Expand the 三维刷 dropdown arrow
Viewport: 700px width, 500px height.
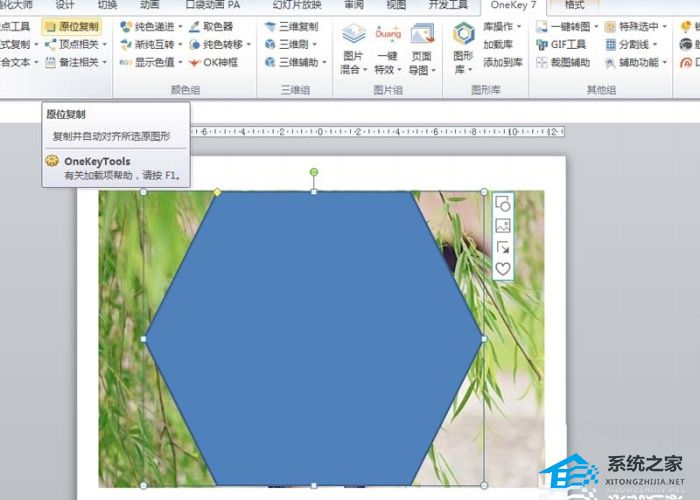[x=315, y=44]
